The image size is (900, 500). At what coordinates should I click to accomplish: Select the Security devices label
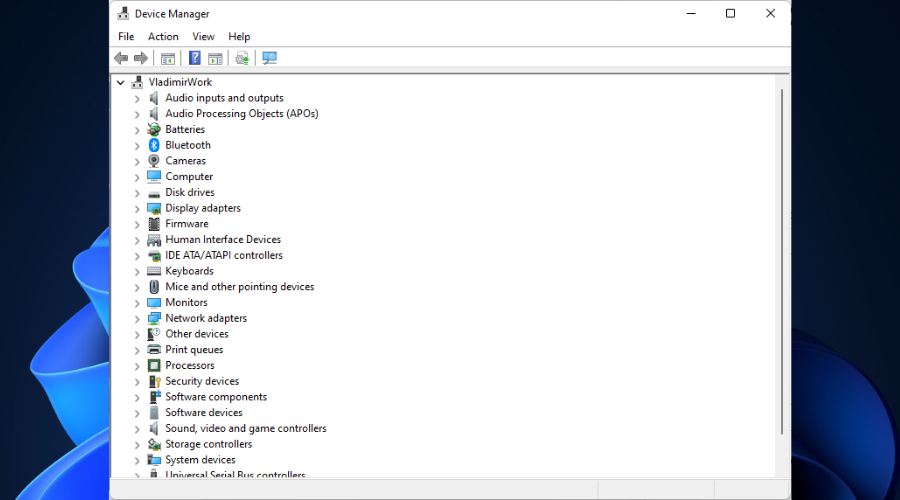202,381
